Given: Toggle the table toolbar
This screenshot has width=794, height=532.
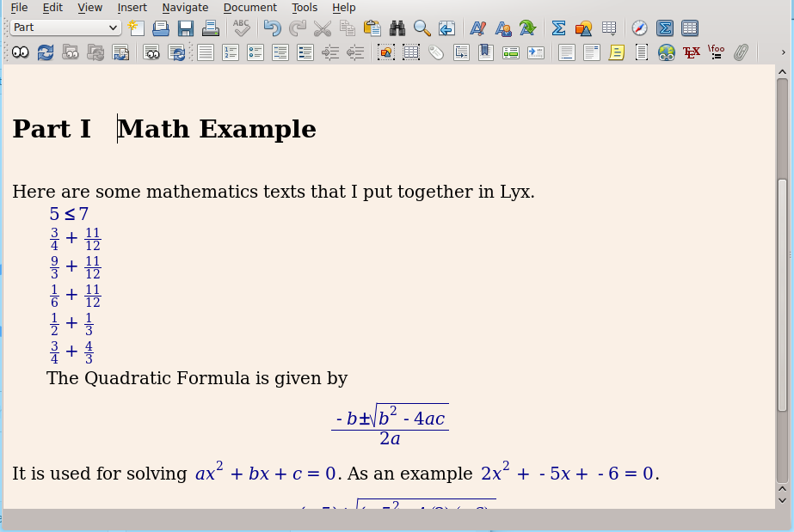Looking at the screenshot, I should pyautogui.click(x=690, y=28).
